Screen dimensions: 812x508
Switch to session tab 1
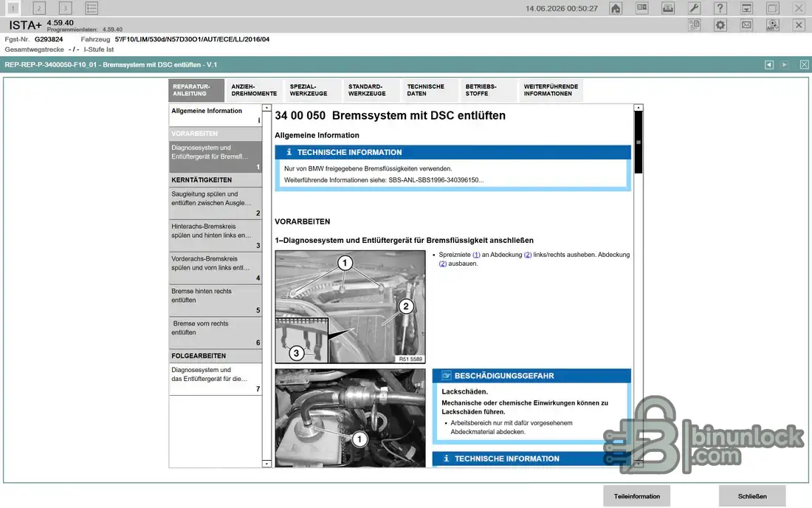click(x=13, y=8)
